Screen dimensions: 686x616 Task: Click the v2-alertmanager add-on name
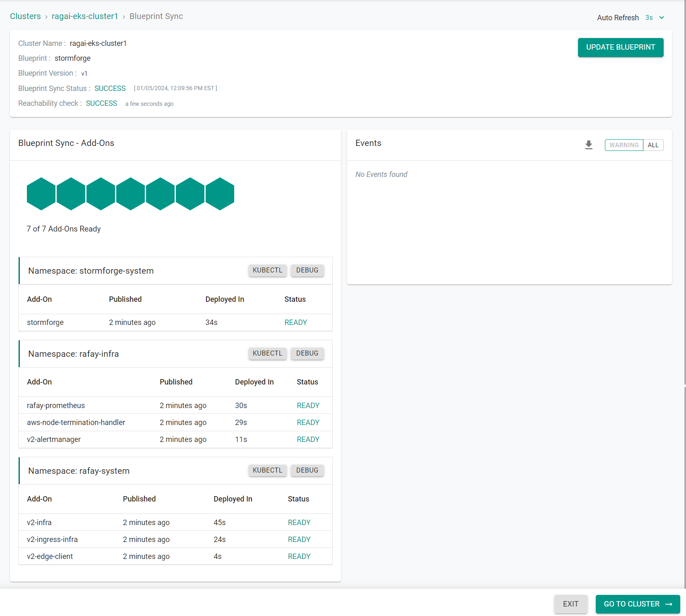(54, 439)
